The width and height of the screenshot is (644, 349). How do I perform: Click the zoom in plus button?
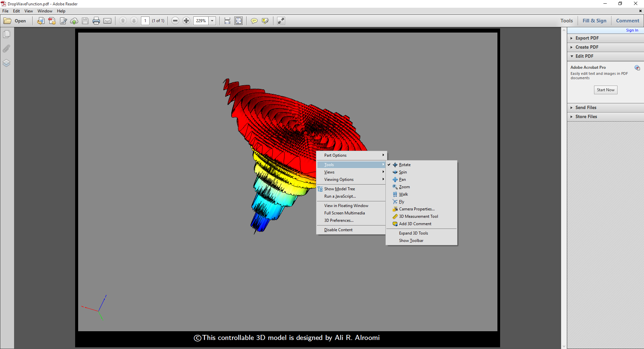[x=186, y=21]
